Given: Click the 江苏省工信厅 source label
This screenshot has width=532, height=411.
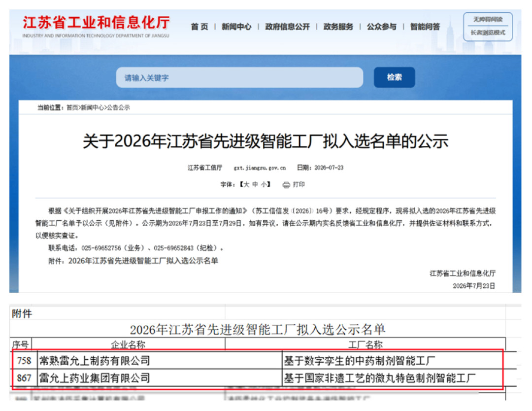Looking at the screenshot, I should pos(204,168).
